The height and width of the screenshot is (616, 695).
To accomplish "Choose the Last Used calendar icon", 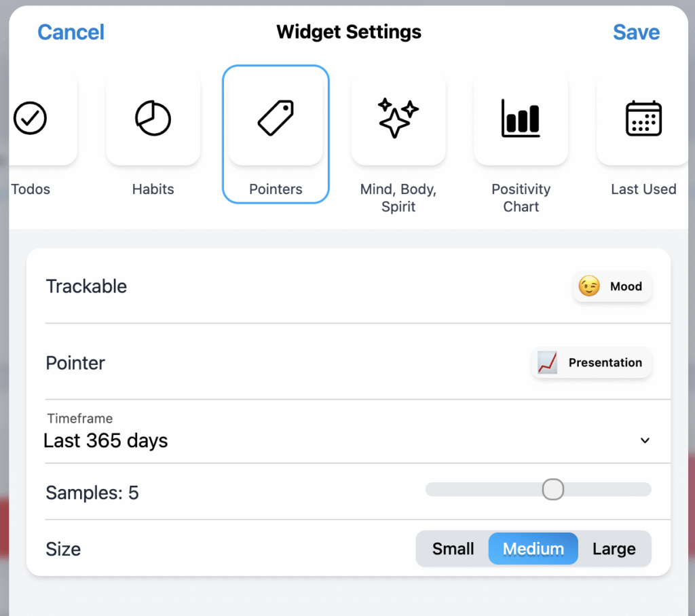I will point(643,118).
